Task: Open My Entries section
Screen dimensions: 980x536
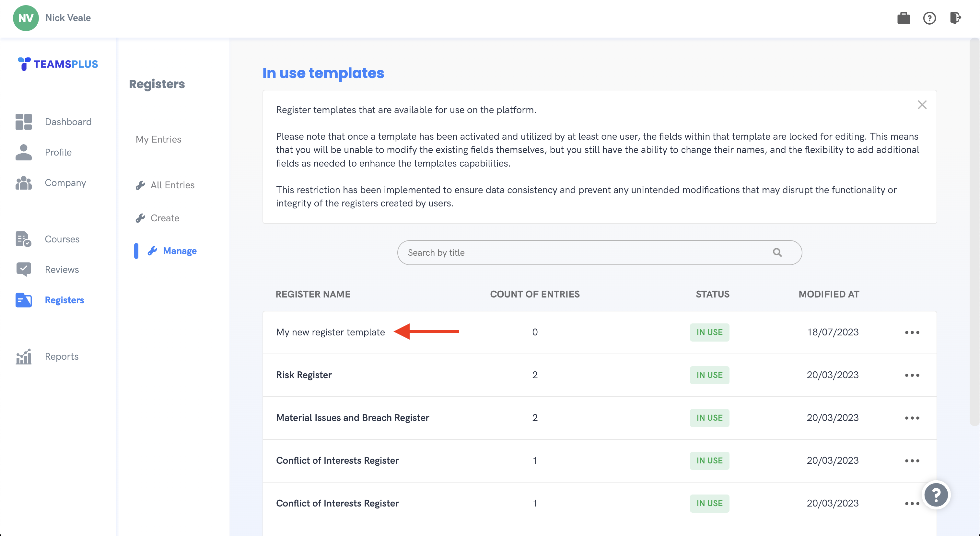Action: [158, 139]
